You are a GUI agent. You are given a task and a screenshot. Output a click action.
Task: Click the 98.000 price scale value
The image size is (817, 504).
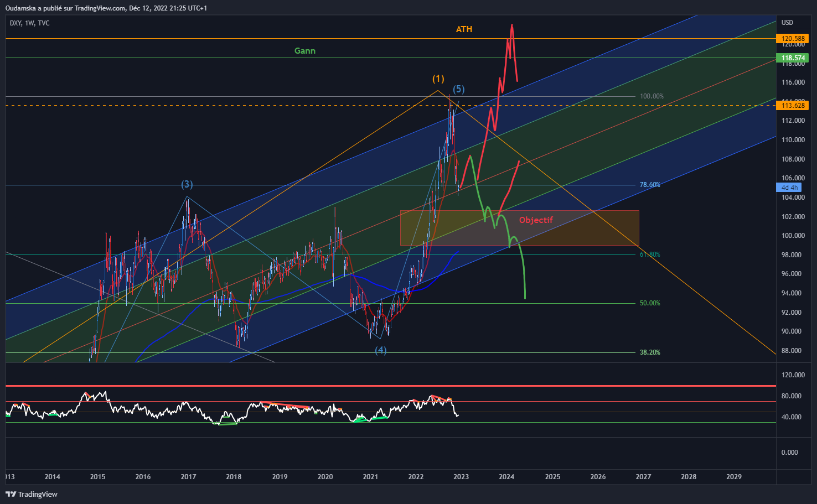coord(792,255)
